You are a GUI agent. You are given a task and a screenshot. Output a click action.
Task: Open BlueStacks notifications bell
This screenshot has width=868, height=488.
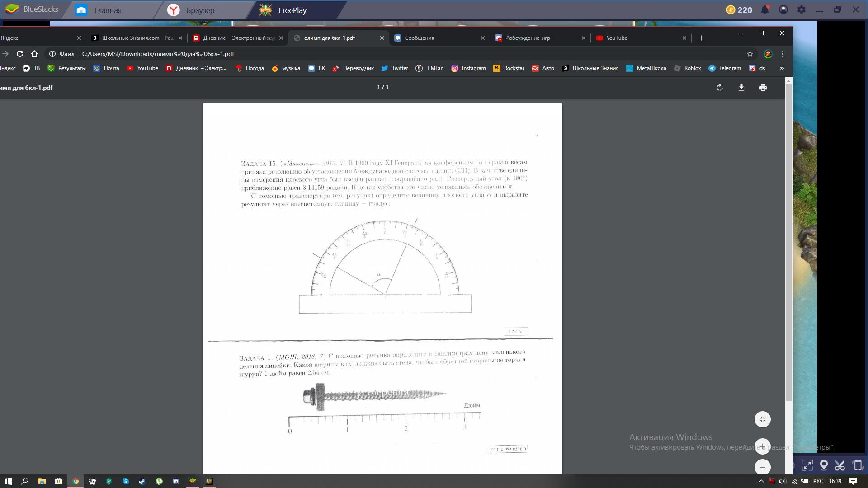coord(765,10)
